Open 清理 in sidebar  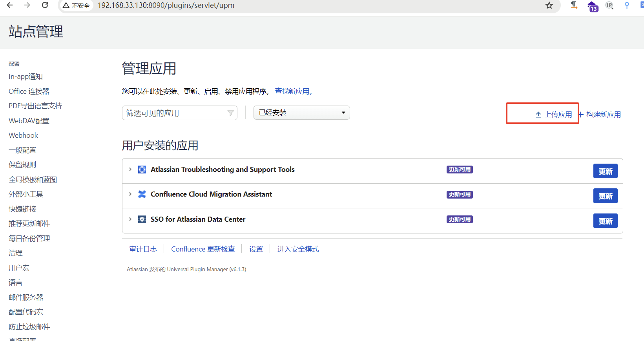(16, 253)
